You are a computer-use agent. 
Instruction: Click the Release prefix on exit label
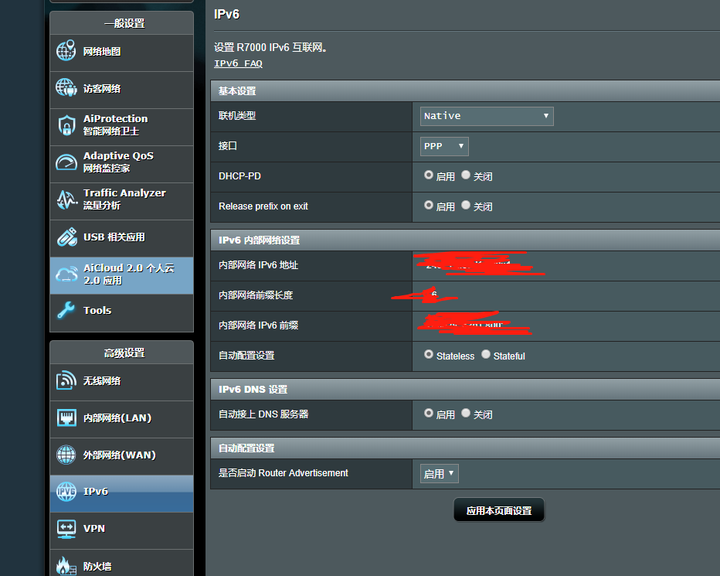click(x=263, y=206)
